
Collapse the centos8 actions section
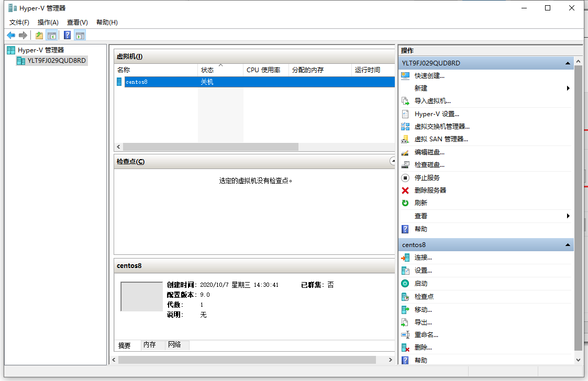[x=568, y=245]
